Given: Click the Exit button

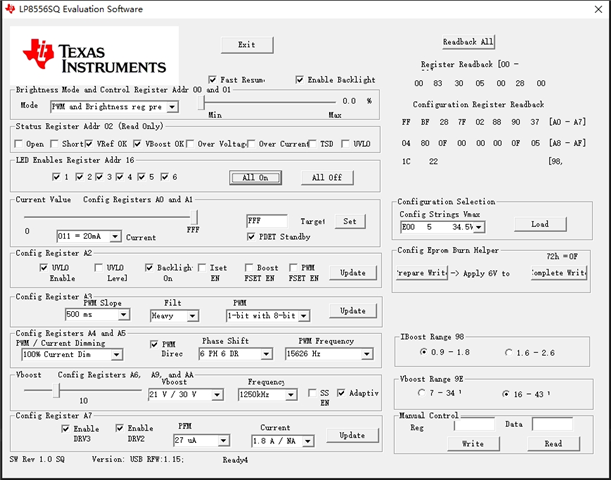Looking at the screenshot, I should coord(247,45).
